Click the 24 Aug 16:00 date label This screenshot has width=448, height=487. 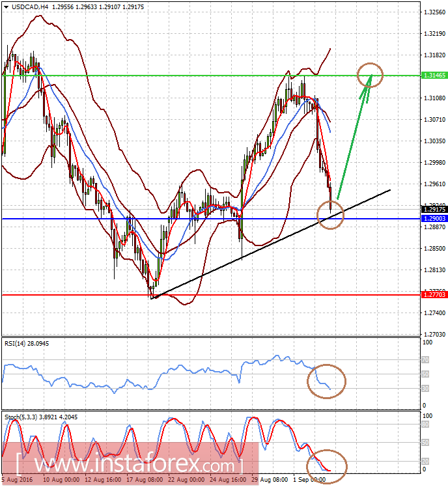coord(228,480)
